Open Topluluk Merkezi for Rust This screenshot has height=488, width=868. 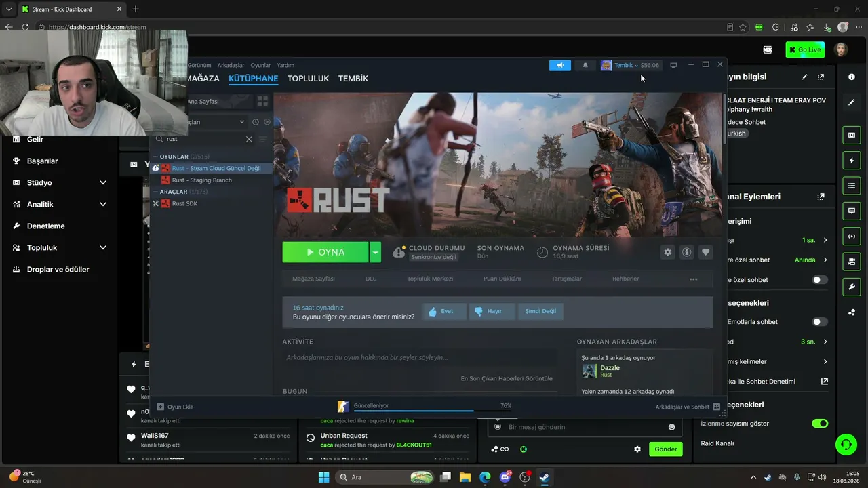point(430,279)
